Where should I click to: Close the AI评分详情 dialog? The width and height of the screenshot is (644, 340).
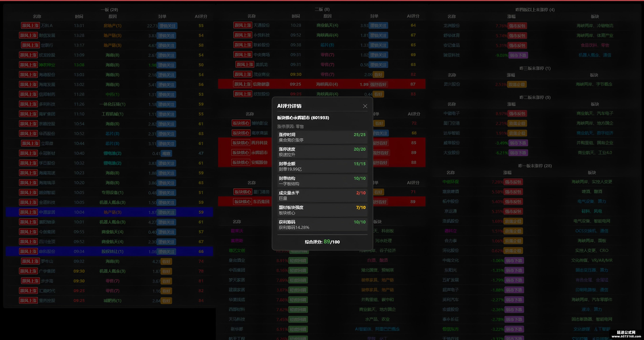pos(365,106)
